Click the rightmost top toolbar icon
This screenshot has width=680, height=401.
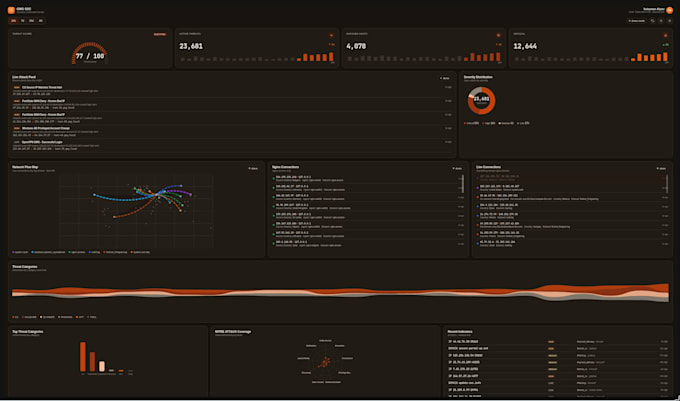pyautogui.click(x=670, y=20)
